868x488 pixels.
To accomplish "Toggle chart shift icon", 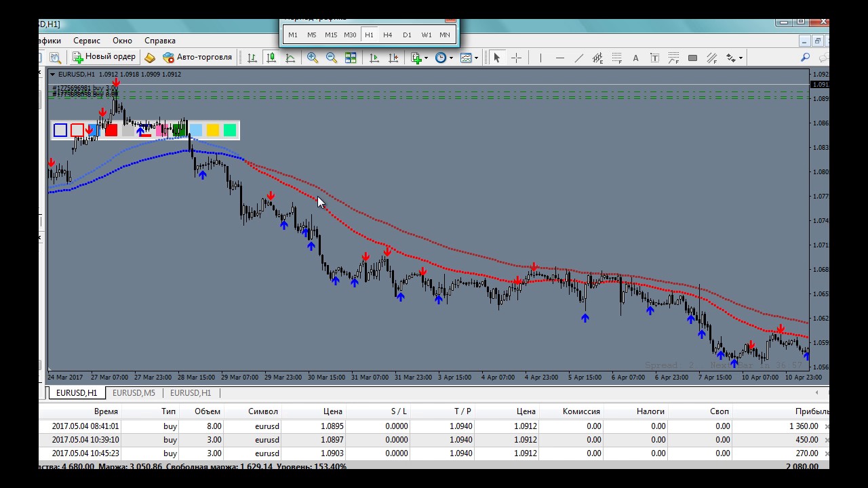I will point(393,58).
